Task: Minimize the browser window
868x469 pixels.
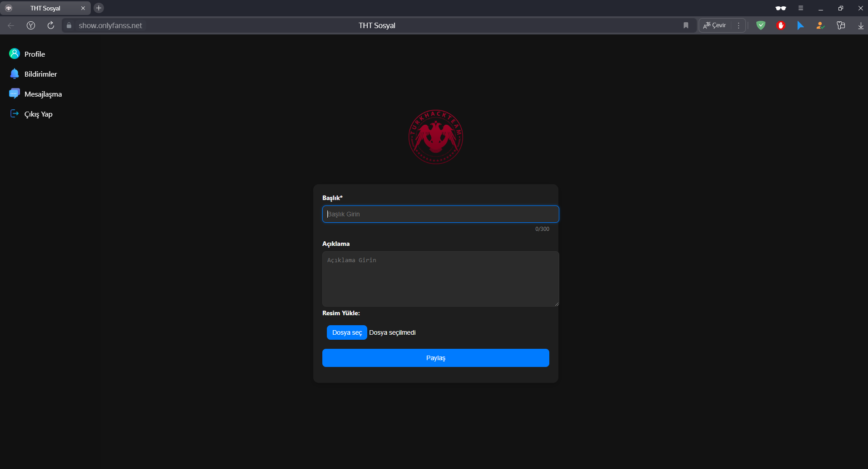Action: [821, 8]
